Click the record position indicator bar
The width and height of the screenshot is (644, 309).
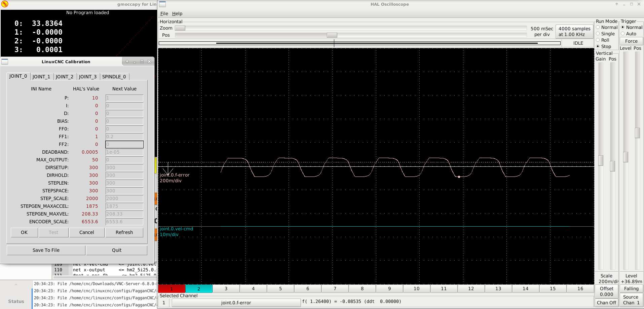click(359, 43)
